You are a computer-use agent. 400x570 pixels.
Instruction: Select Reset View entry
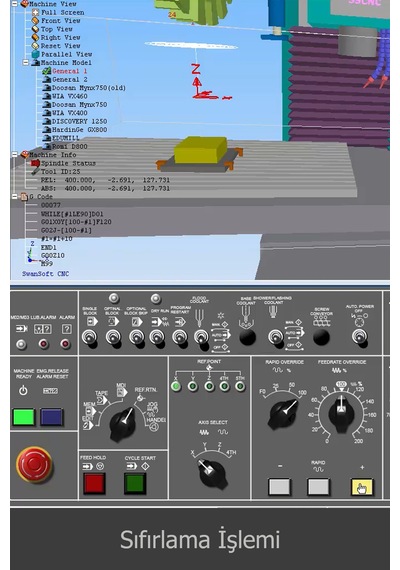(60, 46)
